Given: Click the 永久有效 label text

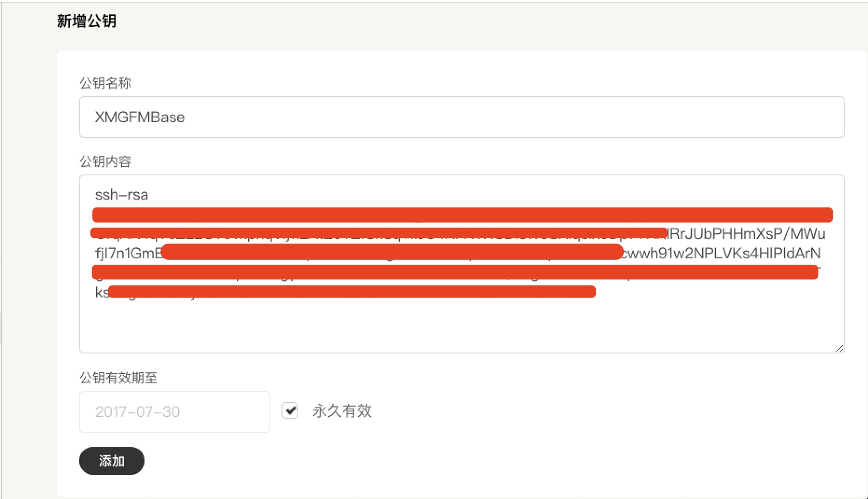Looking at the screenshot, I should click(342, 411).
